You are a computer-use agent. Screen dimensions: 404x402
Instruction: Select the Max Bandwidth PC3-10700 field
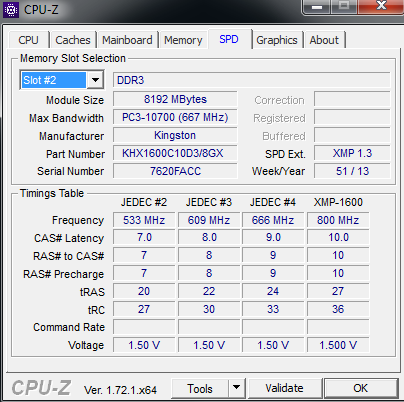175,117
